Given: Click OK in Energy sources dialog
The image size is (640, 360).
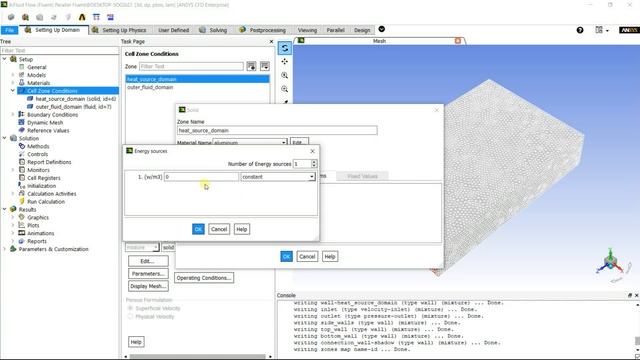Looking at the screenshot, I should 198,229.
